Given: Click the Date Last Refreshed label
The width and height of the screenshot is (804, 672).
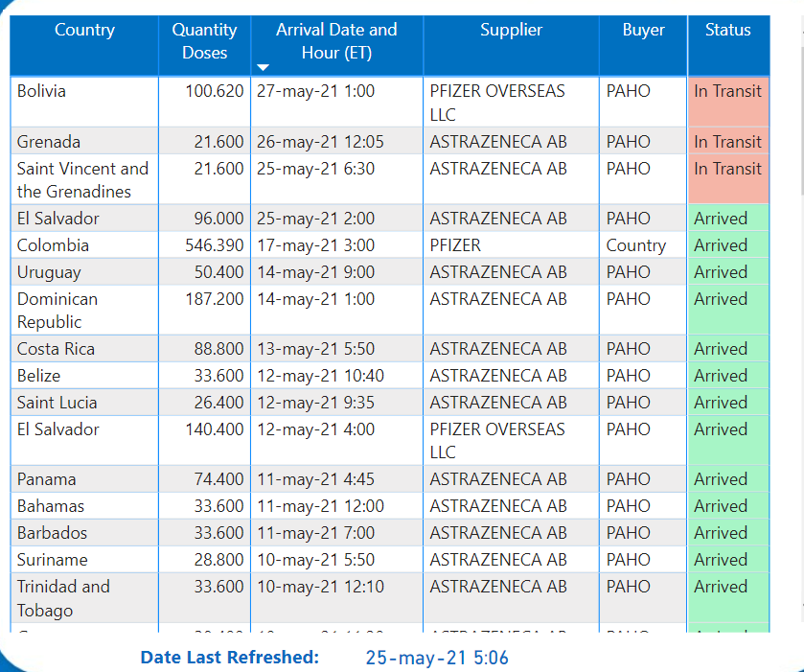Looking at the screenshot, I should pyautogui.click(x=229, y=658).
